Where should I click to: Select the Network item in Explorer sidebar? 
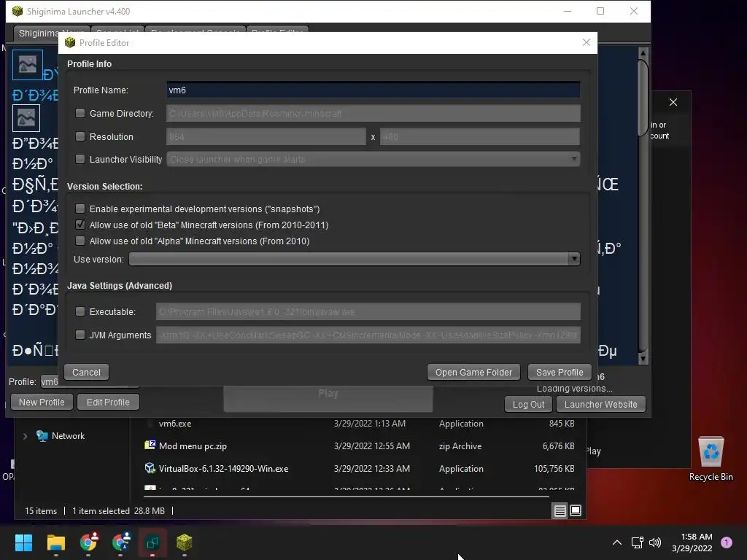tap(68, 436)
